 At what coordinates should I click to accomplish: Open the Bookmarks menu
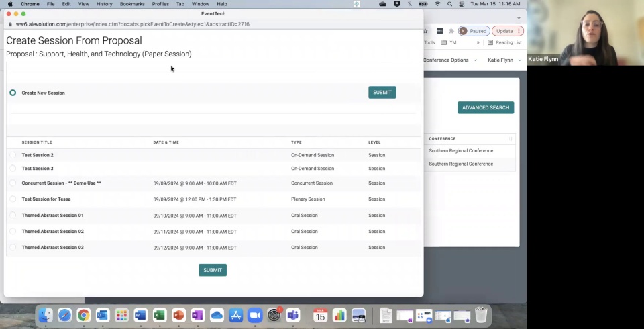click(132, 4)
